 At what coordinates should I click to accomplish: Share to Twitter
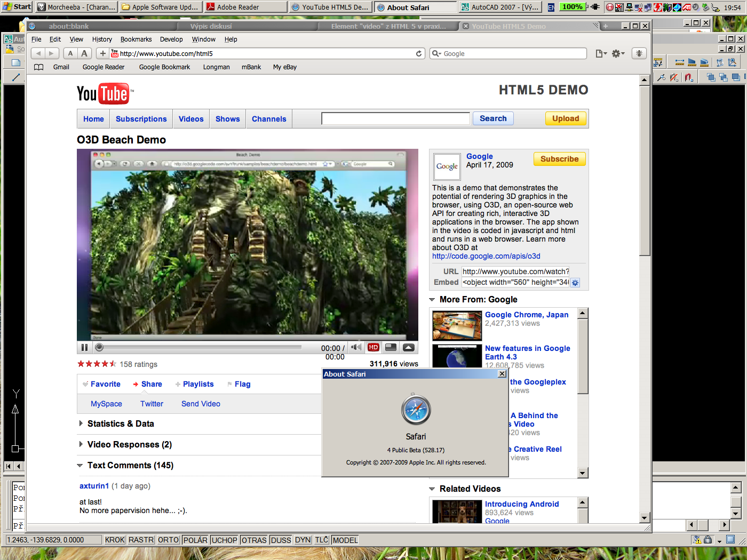point(152,404)
